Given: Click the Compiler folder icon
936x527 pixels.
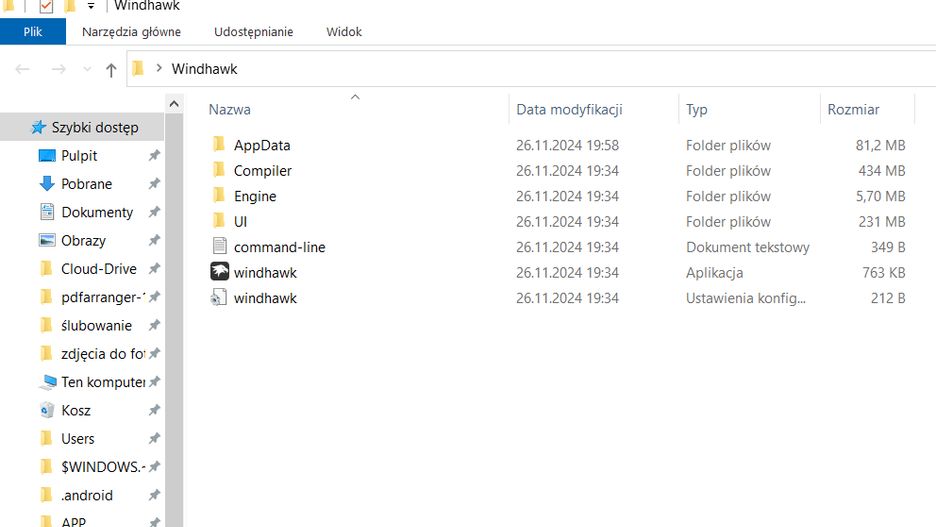Looking at the screenshot, I should point(220,171).
